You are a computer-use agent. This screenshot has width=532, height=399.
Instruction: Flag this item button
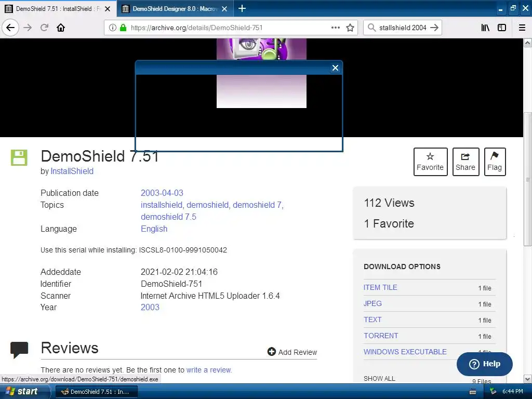point(495,162)
